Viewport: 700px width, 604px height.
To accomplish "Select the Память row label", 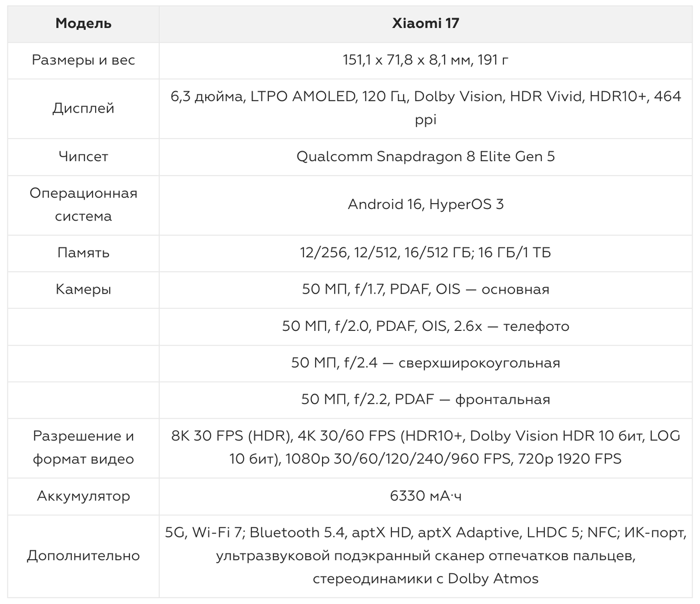I will tap(83, 253).
